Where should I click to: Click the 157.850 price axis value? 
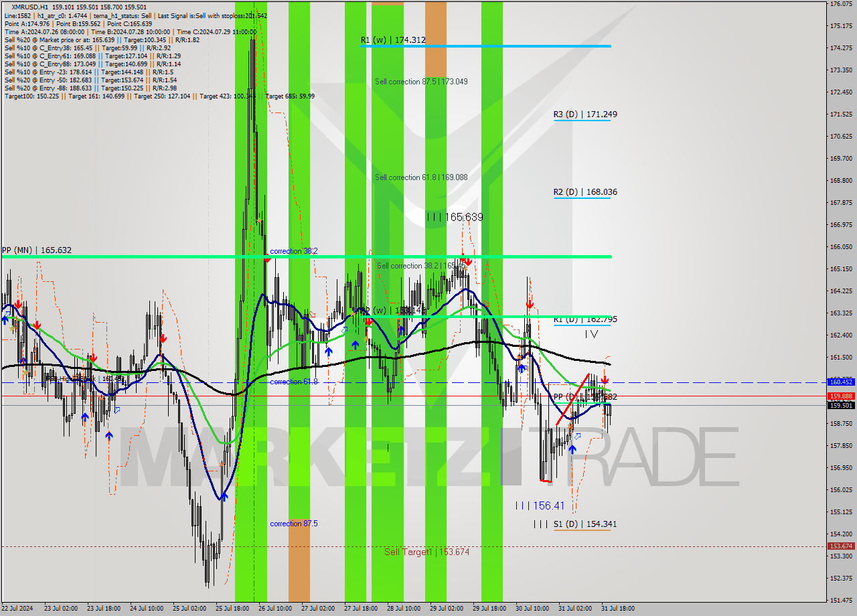point(840,446)
